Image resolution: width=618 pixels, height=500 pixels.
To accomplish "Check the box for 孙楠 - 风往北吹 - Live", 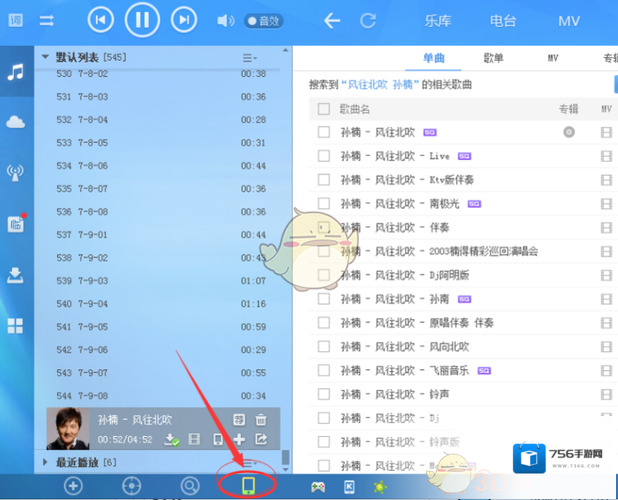I will pos(323,156).
